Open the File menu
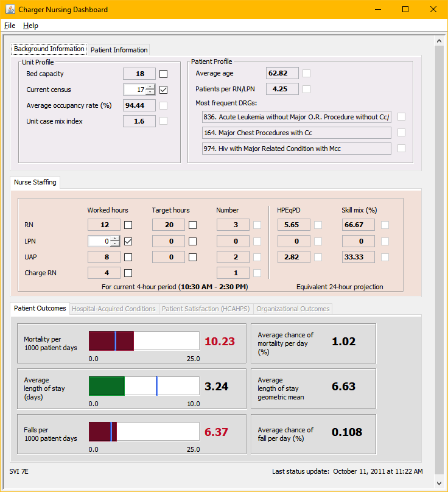 coord(10,26)
